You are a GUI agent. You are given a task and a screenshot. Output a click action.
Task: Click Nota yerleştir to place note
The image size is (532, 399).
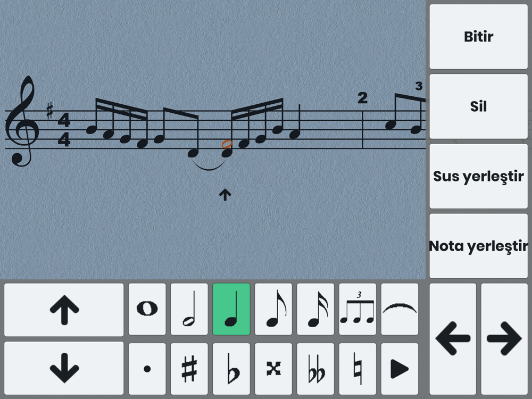coord(478,246)
